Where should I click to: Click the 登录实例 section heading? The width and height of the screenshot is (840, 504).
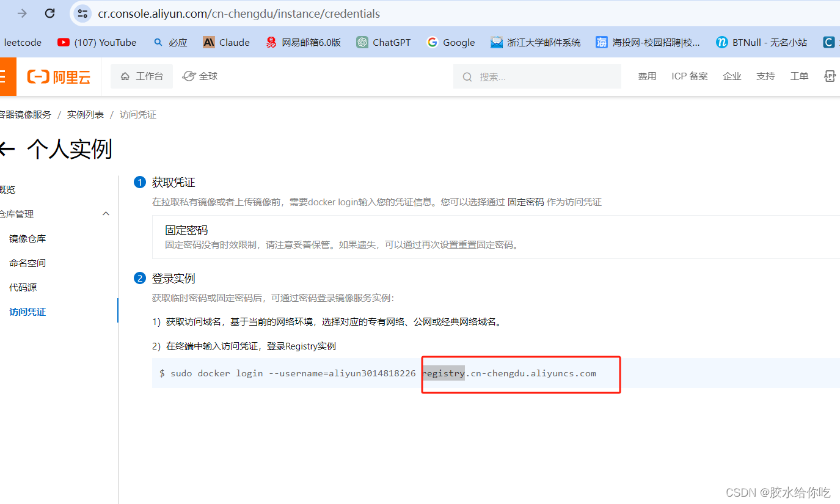[x=173, y=278]
